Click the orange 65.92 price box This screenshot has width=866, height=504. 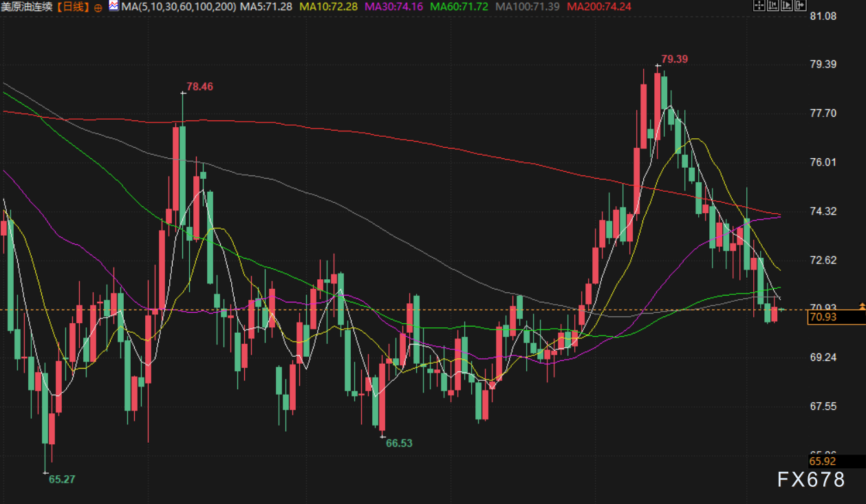click(823, 461)
